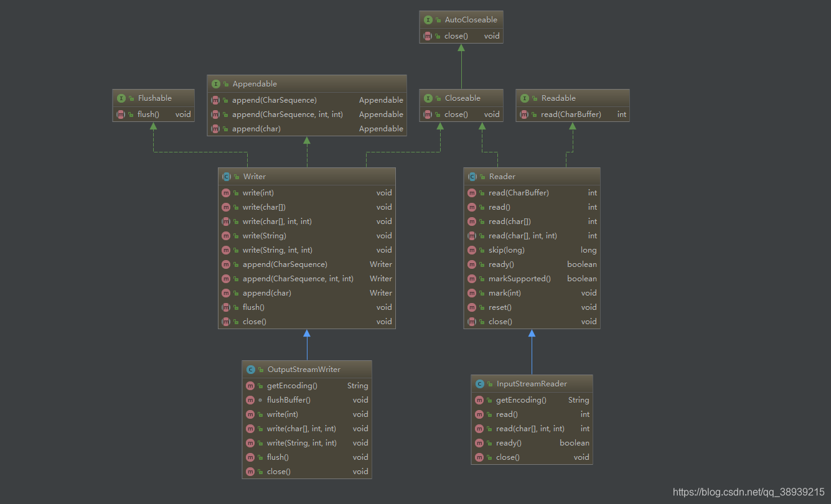
Task: Select read(char[], int, int) in Reader
Action: (x=532, y=236)
